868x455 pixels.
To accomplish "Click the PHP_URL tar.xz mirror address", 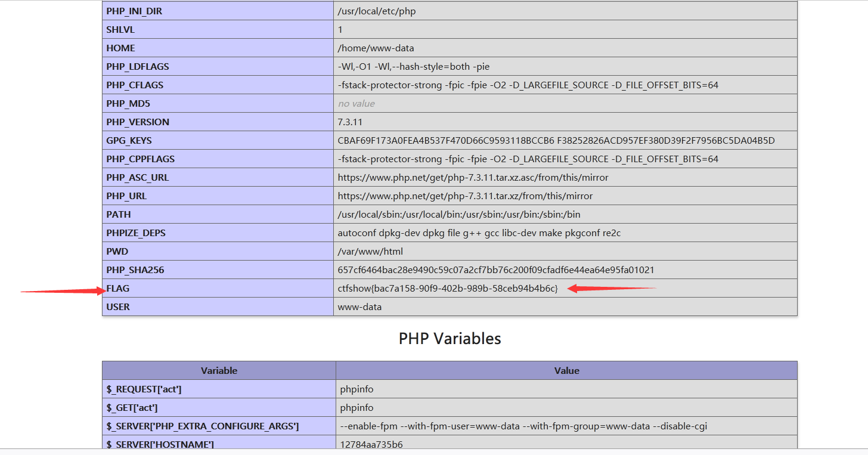I will click(465, 196).
